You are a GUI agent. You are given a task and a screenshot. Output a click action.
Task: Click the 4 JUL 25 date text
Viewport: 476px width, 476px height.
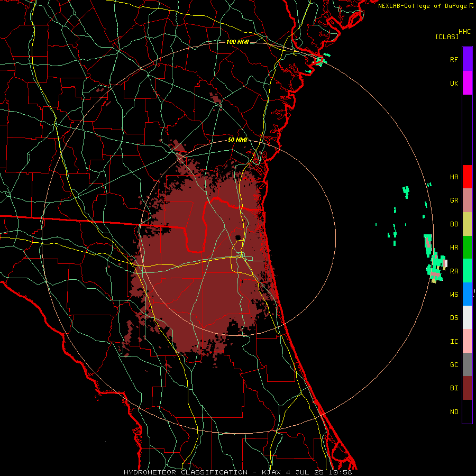click(305, 472)
